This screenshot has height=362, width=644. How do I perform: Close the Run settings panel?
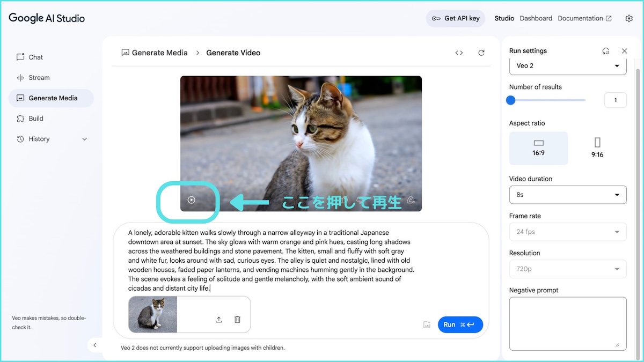tap(624, 51)
